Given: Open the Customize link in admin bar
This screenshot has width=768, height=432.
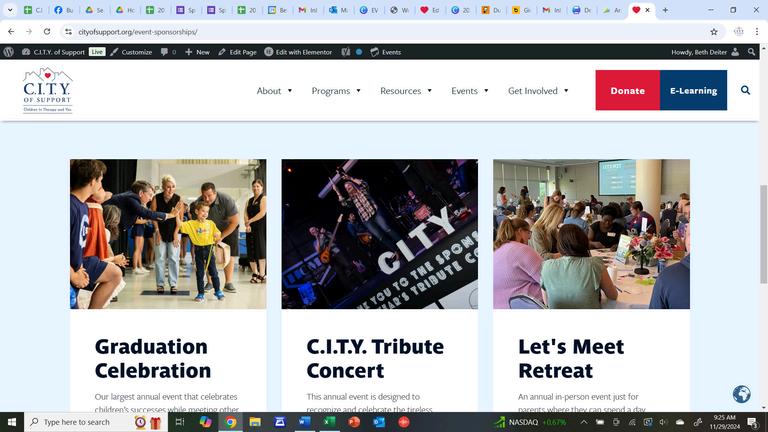Looking at the screenshot, I should [131, 52].
